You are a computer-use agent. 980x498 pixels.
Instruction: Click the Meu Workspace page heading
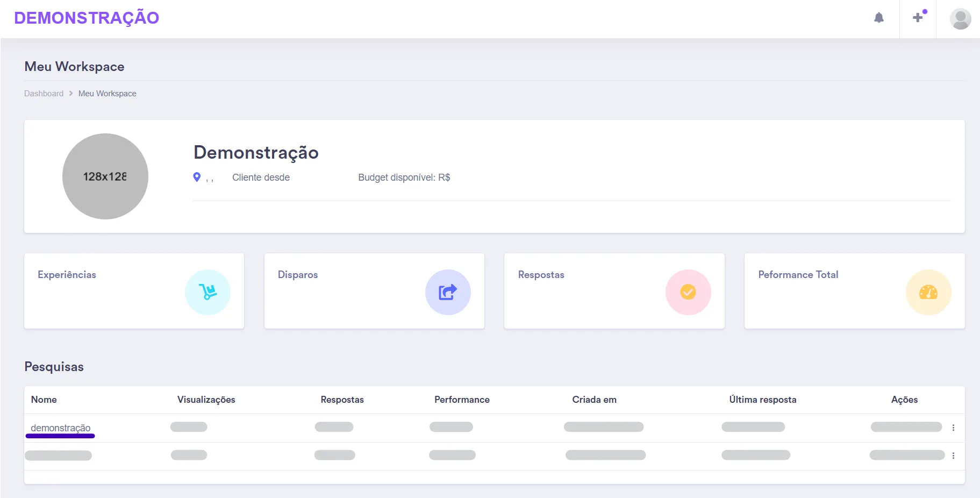(75, 67)
